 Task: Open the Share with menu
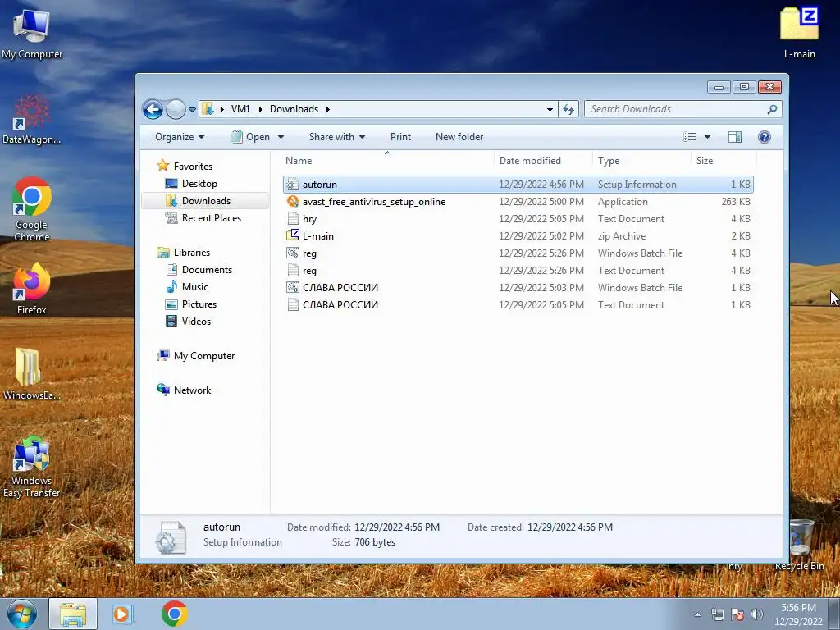[x=337, y=137]
